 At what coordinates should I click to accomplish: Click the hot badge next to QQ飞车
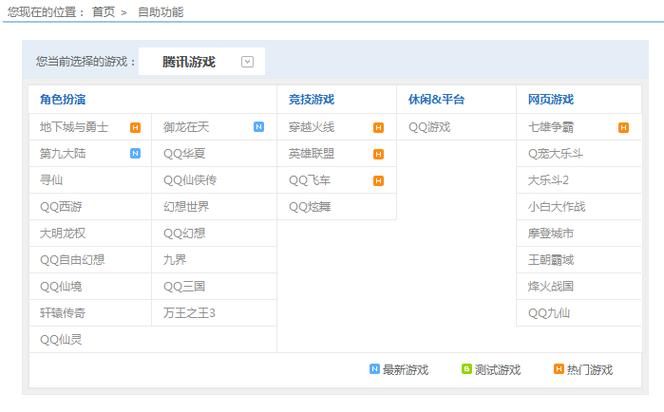pos(379,181)
